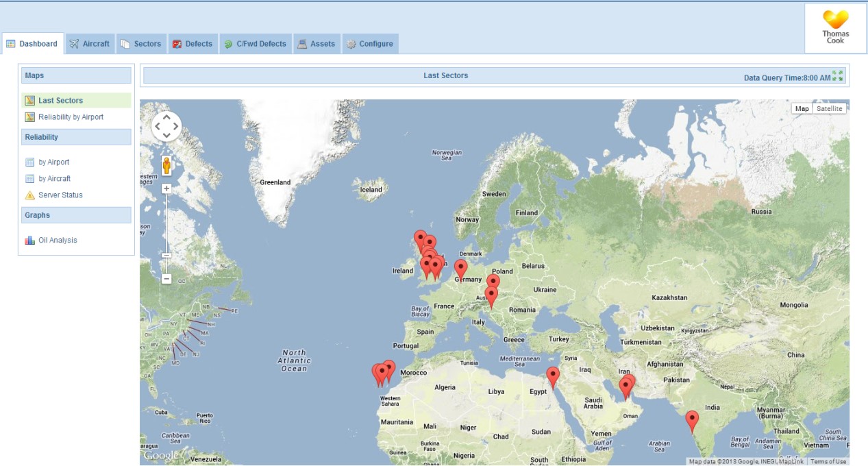Select the red map pin in Egypt

[x=553, y=376]
